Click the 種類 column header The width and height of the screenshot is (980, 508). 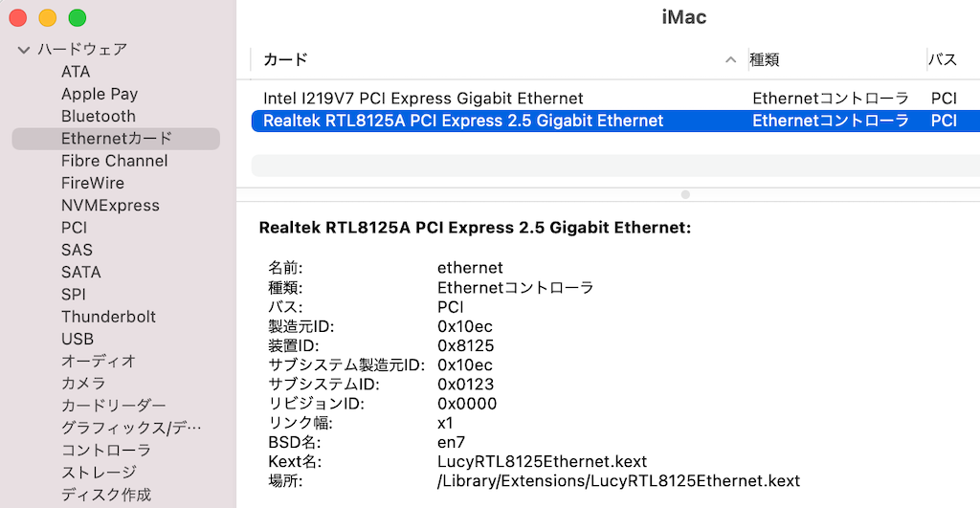tap(765, 60)
